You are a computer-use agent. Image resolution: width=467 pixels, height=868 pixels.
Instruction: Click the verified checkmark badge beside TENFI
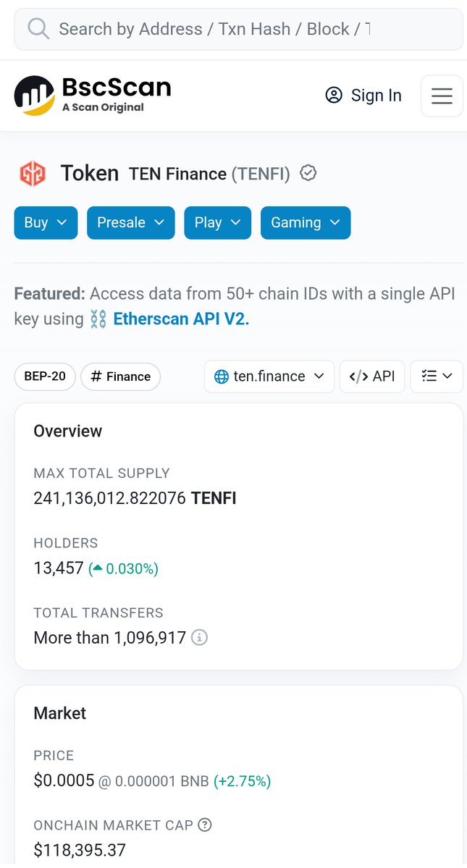308,173
